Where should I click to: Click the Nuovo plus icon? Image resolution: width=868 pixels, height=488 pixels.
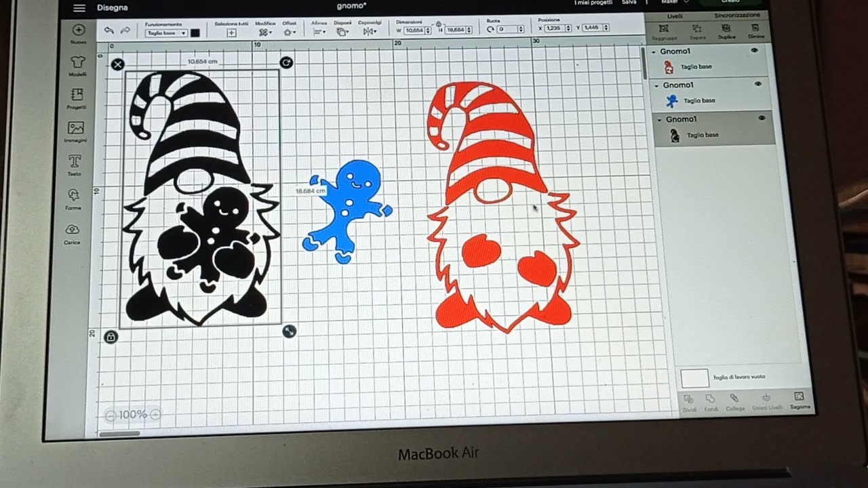click(78, 30)
